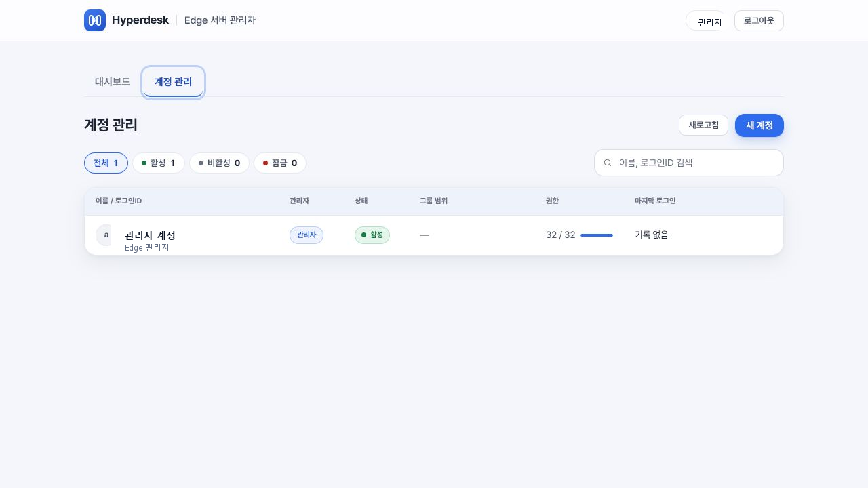The width and height of the screenshot is (868, 488).
Task: Click the 기록 없음 last login cell
Action: point(652,235)
